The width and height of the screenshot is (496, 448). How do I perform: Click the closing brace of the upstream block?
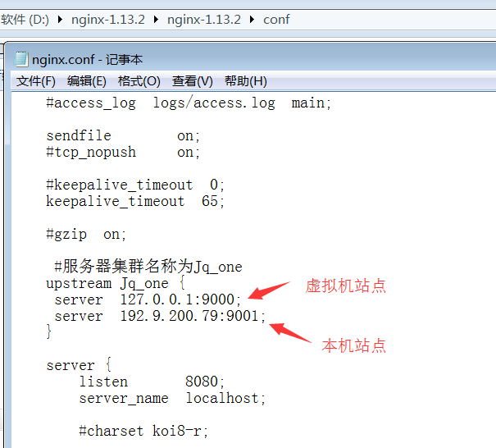[x=48, y=331]
